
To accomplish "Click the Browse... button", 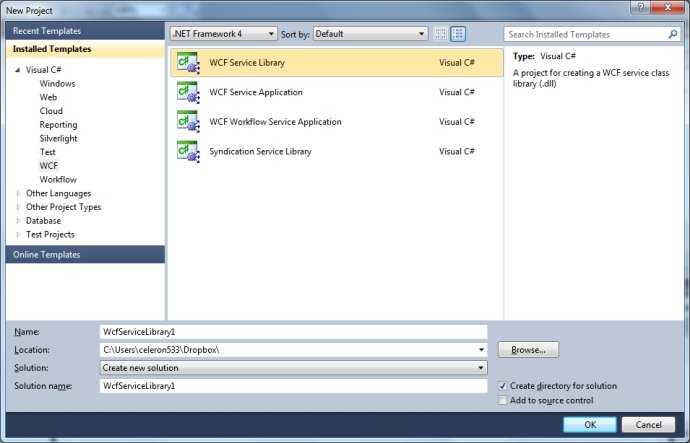I will pyautogui.click(x=529, y=350).
